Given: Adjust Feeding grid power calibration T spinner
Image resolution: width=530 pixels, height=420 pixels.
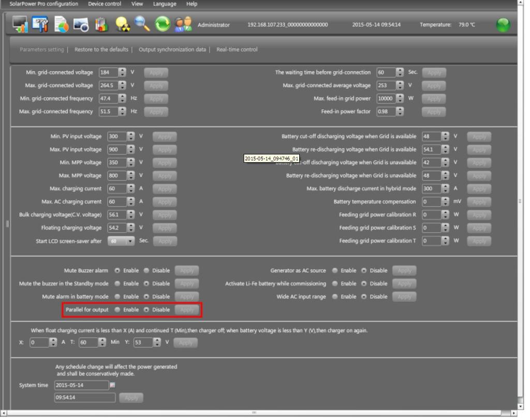Looking at the screenshot, I should point(445,241).
